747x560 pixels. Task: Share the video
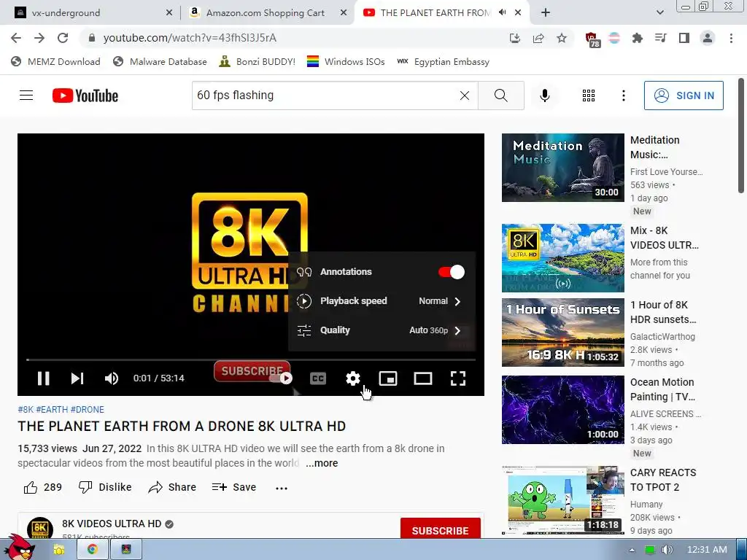[172, 487]
